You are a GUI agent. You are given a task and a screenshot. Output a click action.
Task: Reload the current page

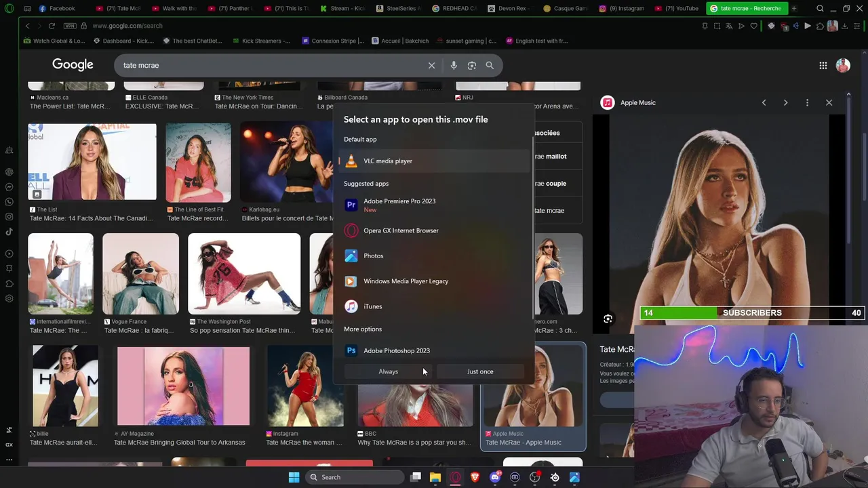(x=52, y=26)
